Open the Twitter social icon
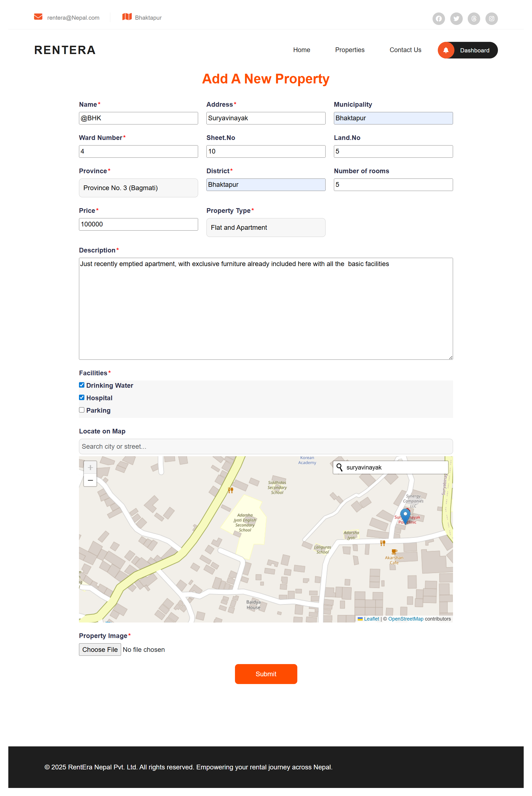The image size is (532, 796). click(x=456, y=19)
